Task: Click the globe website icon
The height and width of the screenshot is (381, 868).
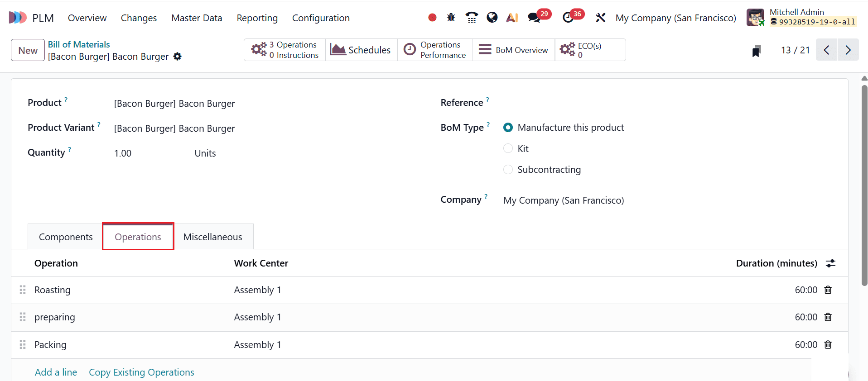Action: (492, 18)
